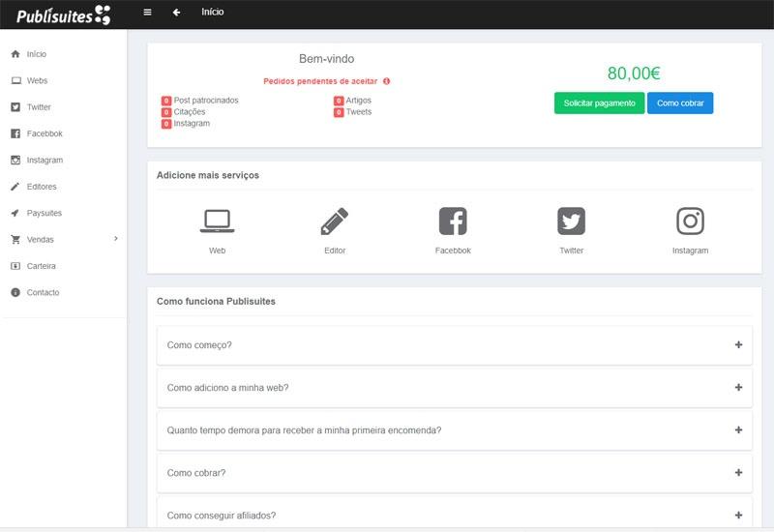This screenshot has height=532, width=774.
Task: Add Twitter service via large icon
Action: pyautogui.click(x=571, y=221)
